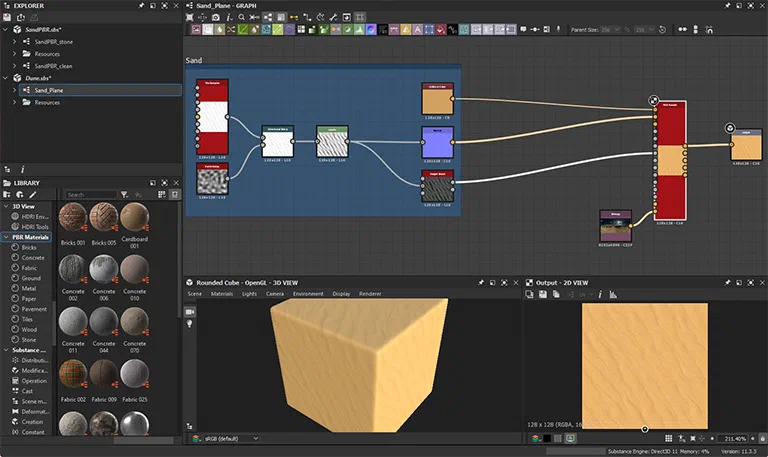Viewport: 768px width, 457px height.
Task: Open the Renderer menu in 3D view
Action: 370,294
